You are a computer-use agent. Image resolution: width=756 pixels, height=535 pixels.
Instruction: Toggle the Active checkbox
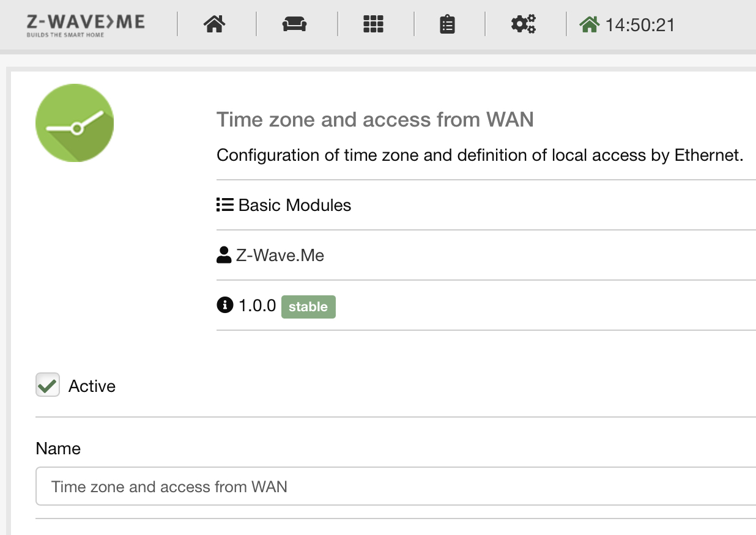pos(48,385)
